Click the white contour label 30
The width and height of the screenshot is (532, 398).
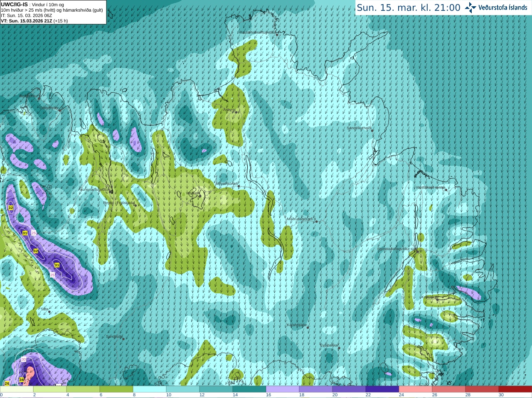click(24, 359)
